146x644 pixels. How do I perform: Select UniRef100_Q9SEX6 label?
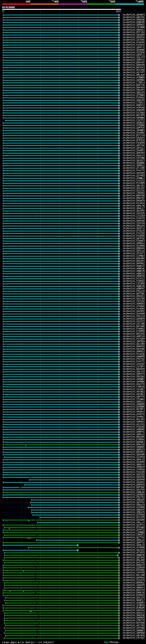click(x=133, y=37)
